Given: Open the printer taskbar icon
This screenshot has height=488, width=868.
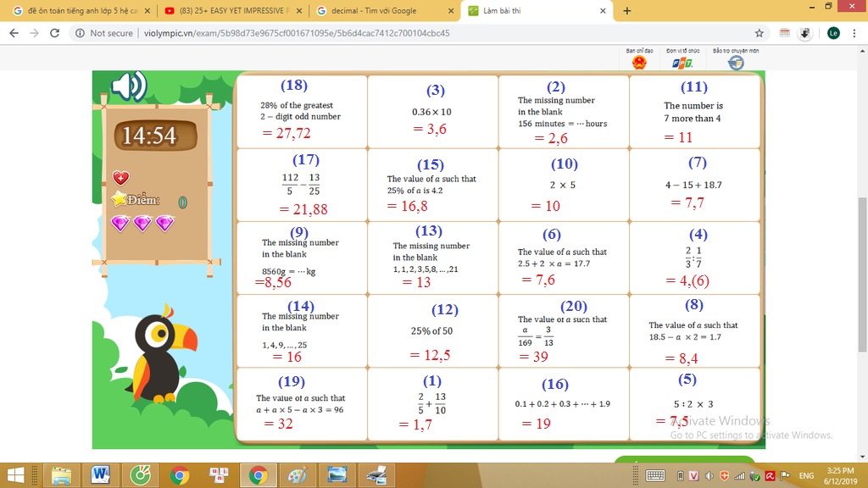Looking at the screenshot, I should click(376, 475).
